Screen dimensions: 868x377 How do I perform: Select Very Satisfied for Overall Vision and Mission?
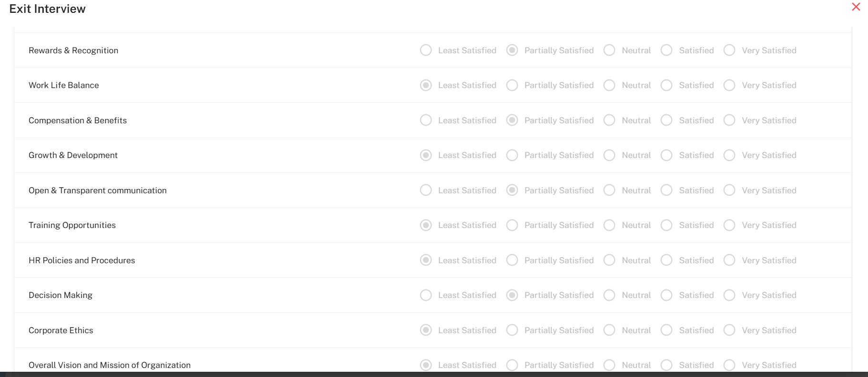729,365
